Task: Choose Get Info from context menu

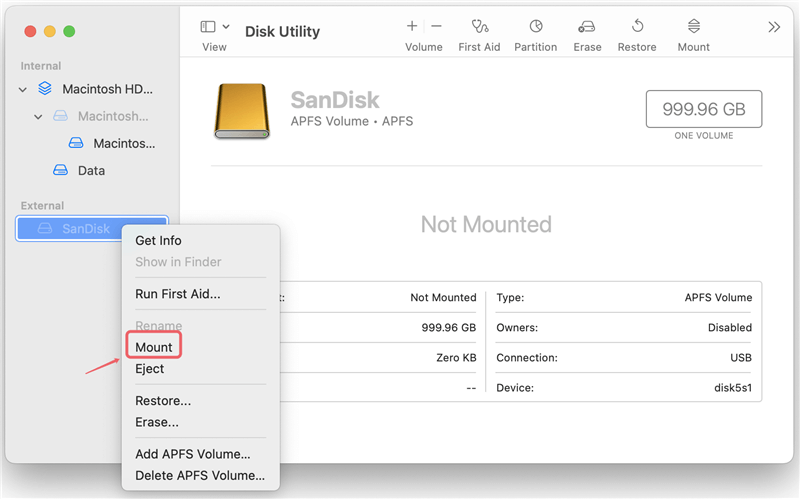Action: click(158, 240)
